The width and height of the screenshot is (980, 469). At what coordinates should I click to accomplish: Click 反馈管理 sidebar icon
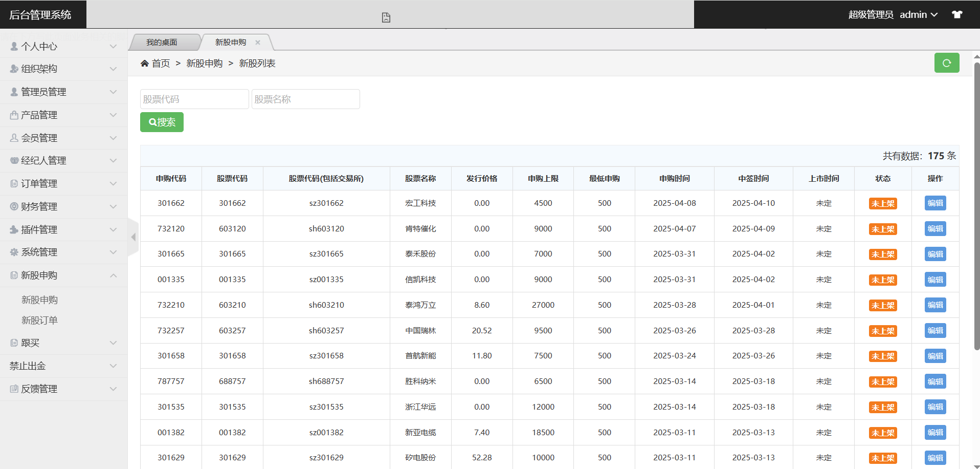[14, 389]
